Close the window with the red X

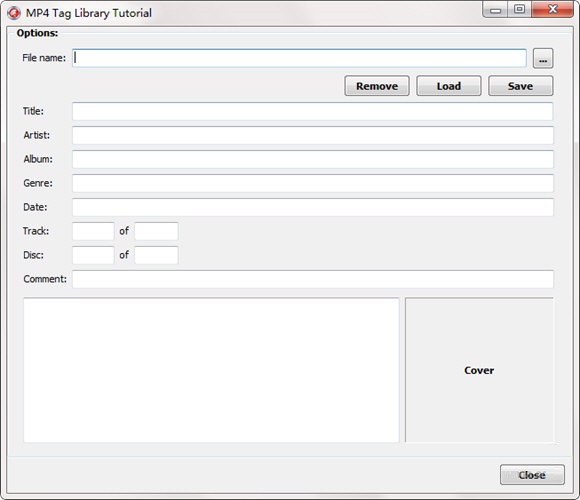pos(553,9)
